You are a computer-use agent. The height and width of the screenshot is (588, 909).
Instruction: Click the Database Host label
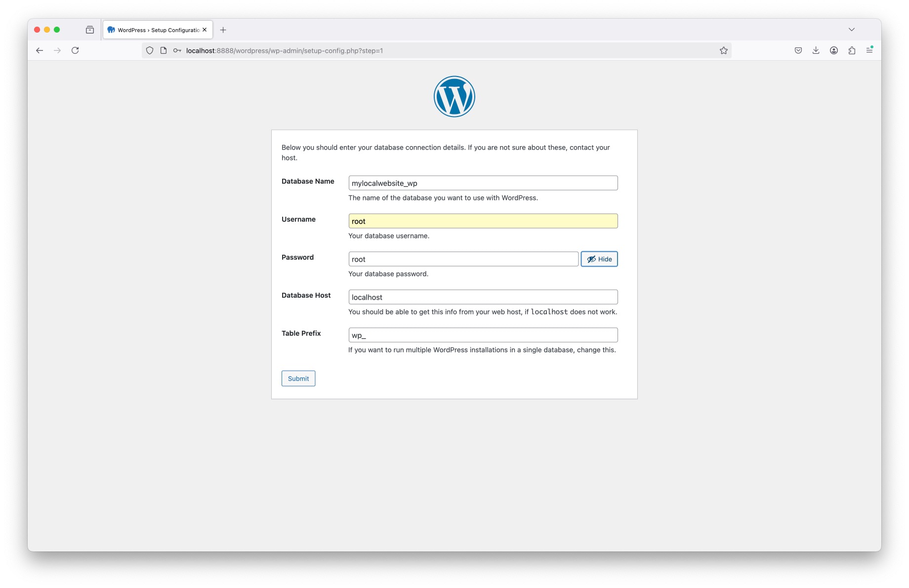pos(306,295)
